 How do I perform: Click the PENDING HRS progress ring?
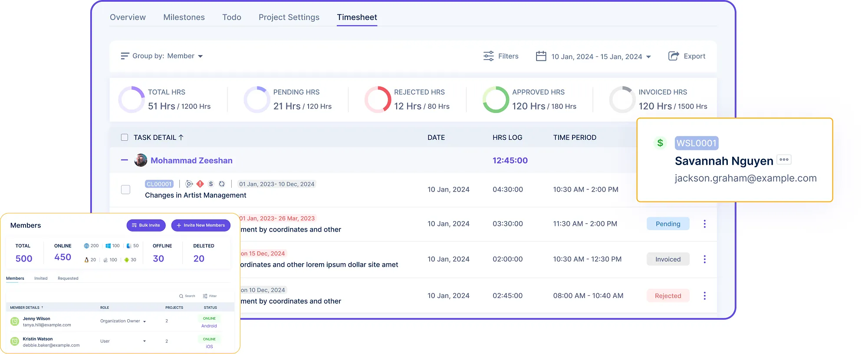pyautogui.click(x=257, y=99)
